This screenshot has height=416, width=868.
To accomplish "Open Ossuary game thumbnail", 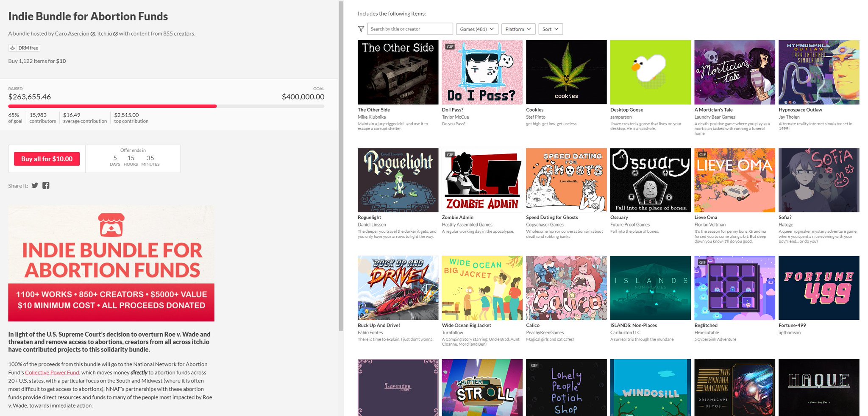I will point(651,180).
